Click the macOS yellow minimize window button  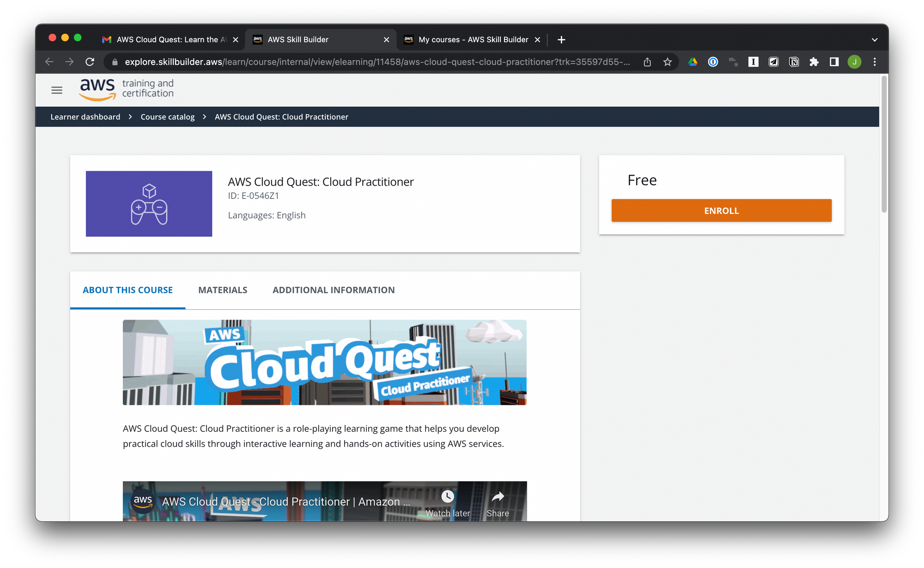[65, 38]
